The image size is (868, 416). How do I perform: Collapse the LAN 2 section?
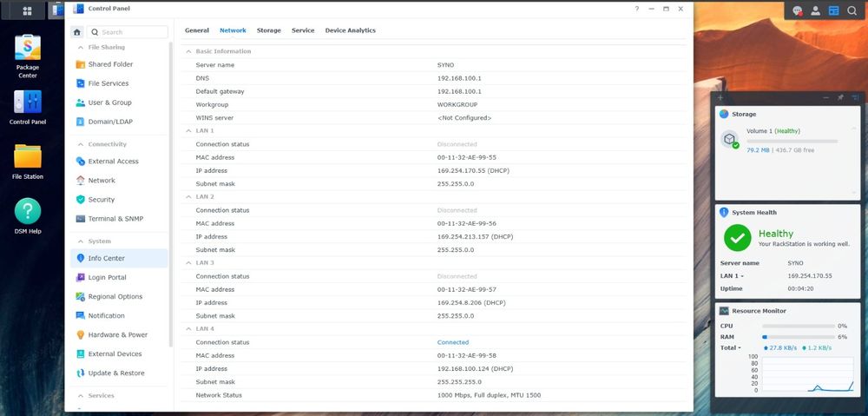click(188, 196)
